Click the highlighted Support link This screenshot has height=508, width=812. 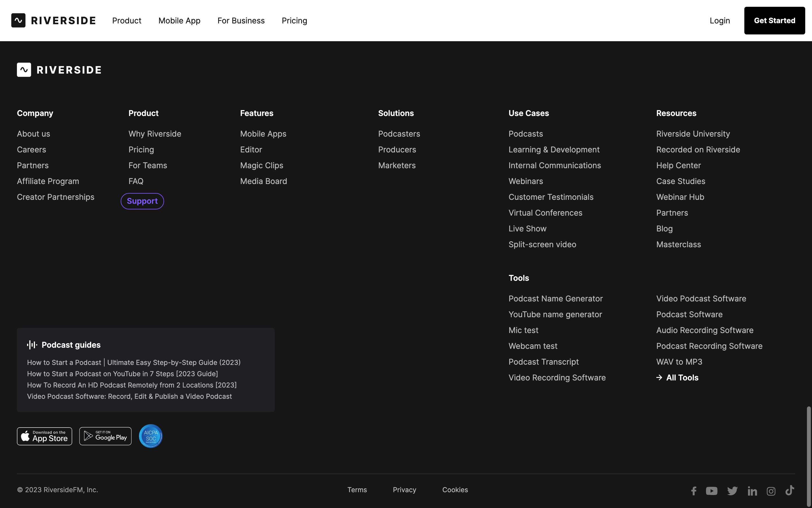click(x=142, y=201)
